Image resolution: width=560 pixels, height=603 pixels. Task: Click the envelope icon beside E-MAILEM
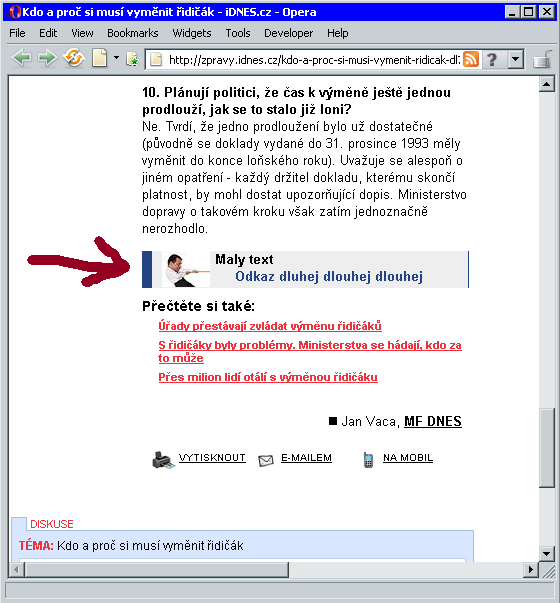[266, 460]
